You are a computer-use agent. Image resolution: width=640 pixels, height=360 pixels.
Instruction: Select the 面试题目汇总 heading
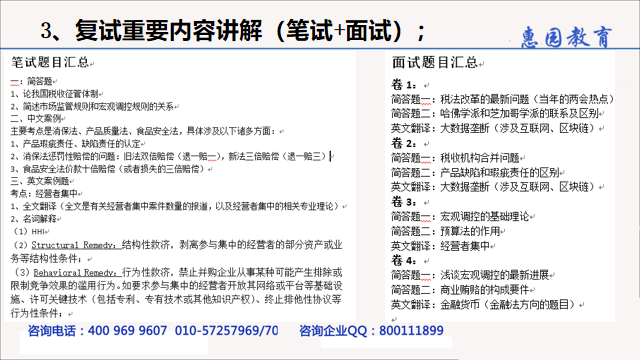[434, 62]
